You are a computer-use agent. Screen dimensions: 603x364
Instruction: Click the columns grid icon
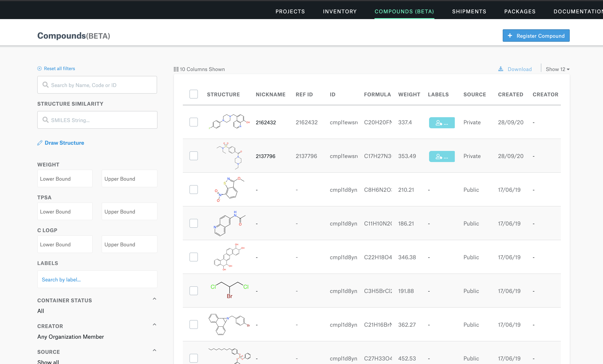pos(176,69)
